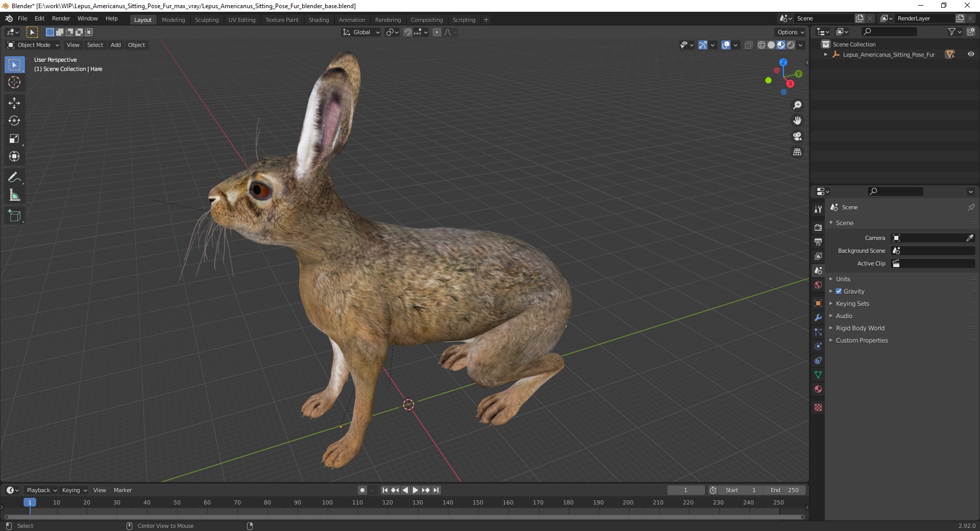This screenshot has width=980, height=531.
Task: Hide Lepus_Americanus_Sitting_Pose_Fur with eye icon
Action: [970, 55]
